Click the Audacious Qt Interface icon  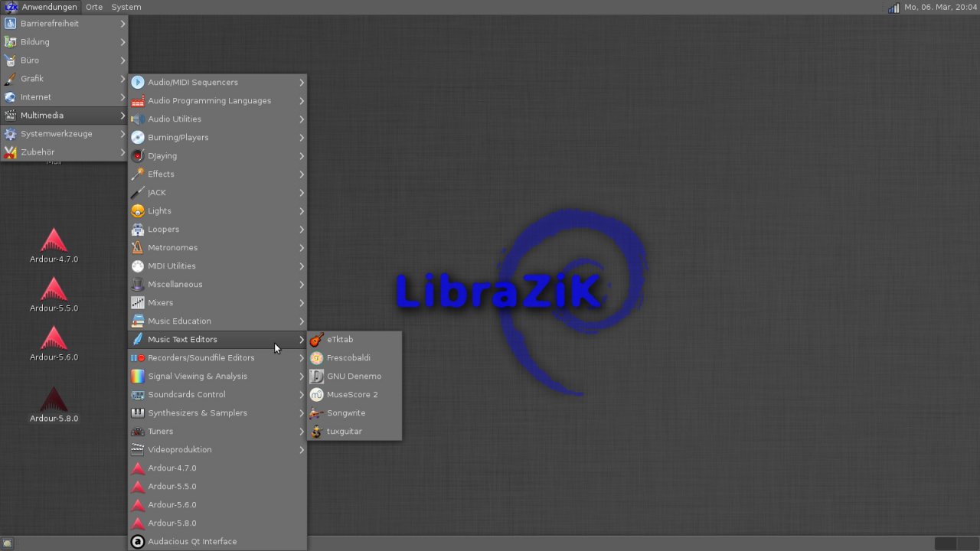(x=138, y=542)
